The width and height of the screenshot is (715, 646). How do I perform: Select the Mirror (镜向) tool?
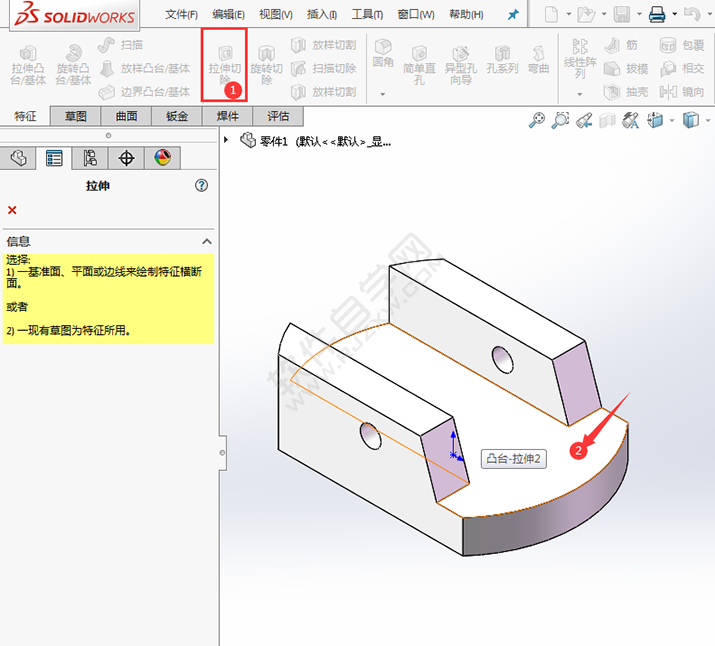click(x=682, y=92)
